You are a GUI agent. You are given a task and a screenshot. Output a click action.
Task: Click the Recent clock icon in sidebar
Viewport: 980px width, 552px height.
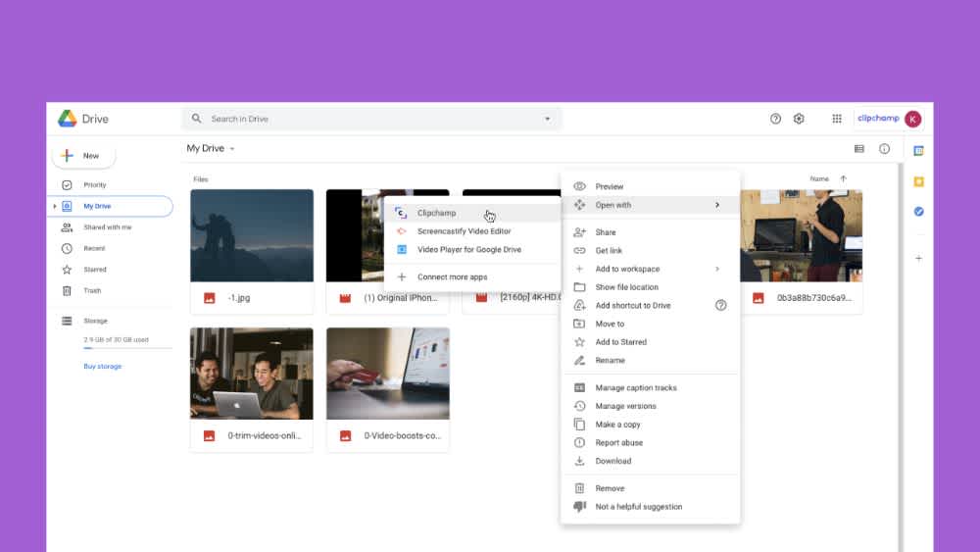(67, 248)
